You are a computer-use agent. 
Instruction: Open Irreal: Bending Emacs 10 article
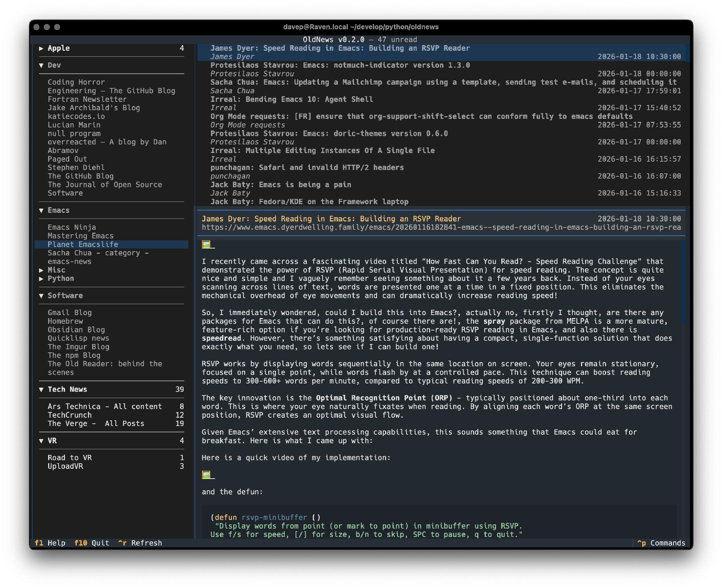[x=291, y=99]
